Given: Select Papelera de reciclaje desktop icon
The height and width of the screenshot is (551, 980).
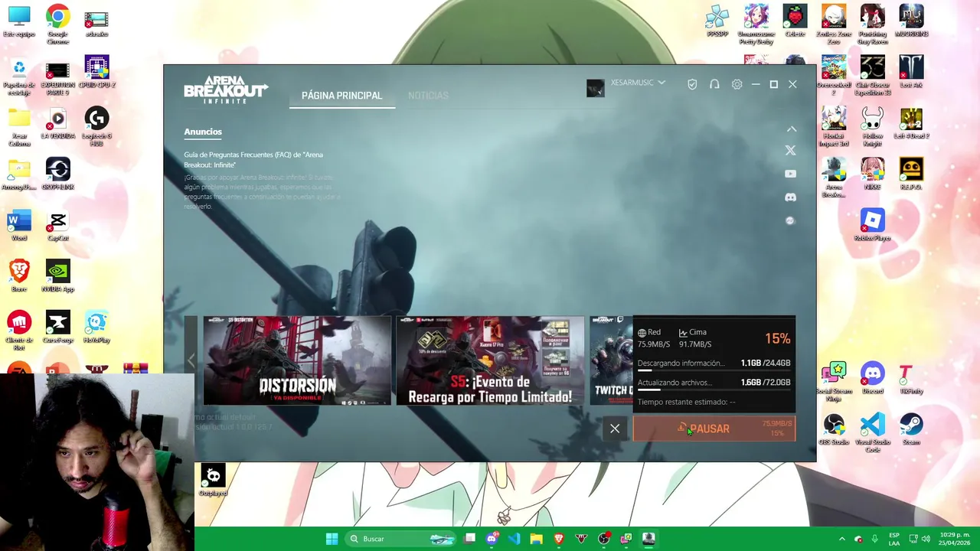Looking at the screenshot, I should coord(19,76).
